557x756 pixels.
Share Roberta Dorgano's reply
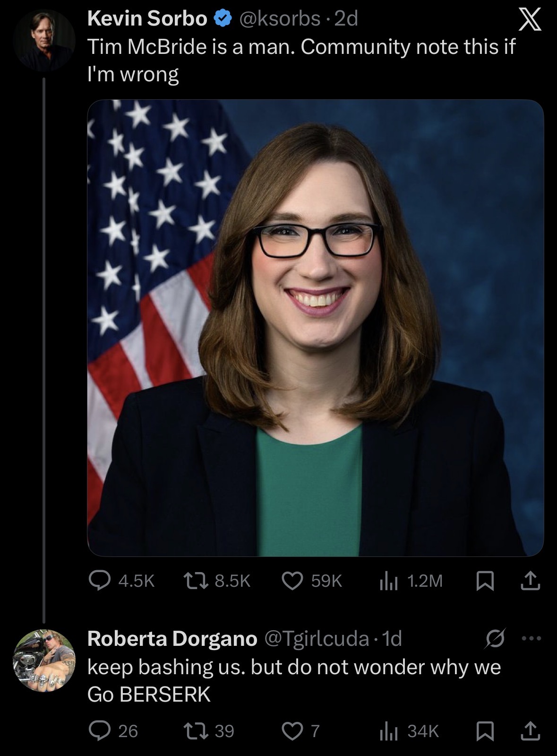click(530, 731)
